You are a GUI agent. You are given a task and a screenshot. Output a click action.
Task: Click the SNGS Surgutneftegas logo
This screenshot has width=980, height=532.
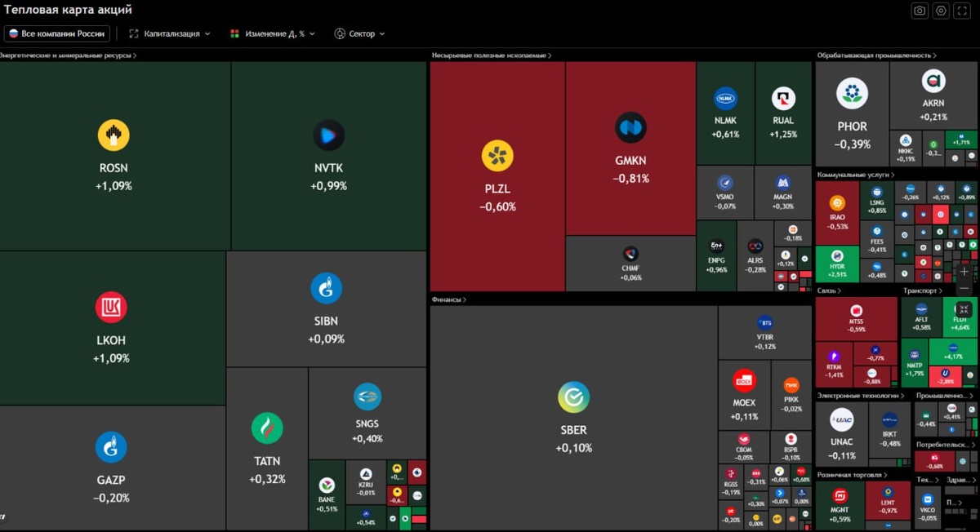pyautogui.click(x=367, y=397)
